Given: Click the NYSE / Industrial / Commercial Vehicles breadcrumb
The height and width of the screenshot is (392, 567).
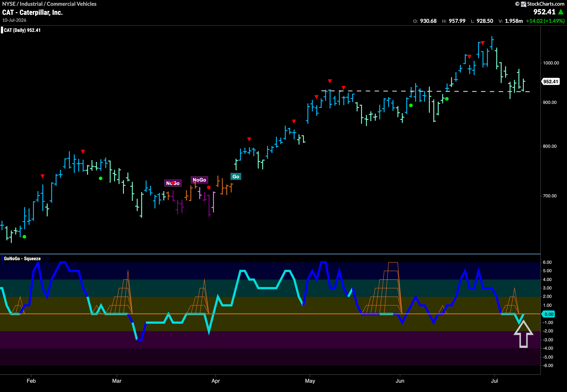Looking at the screenshot, I should tap(49, 4).
